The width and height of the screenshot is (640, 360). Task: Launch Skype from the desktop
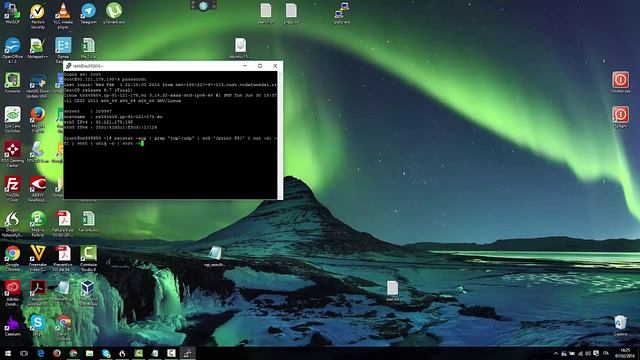pos(38,325)
